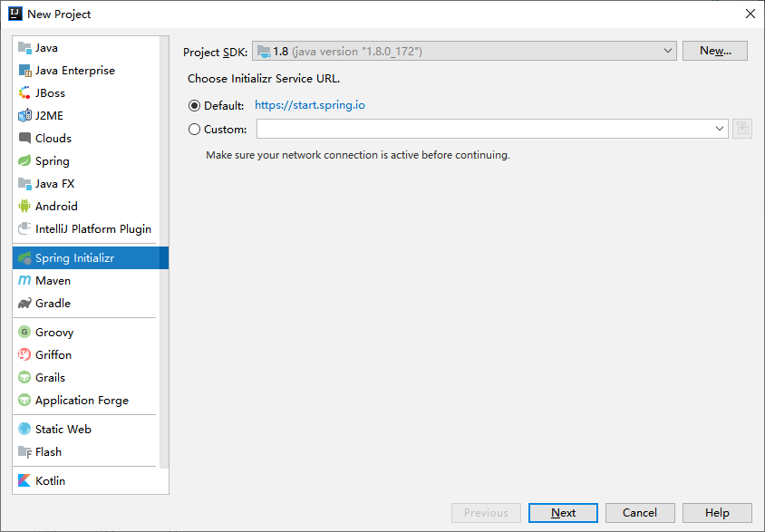The height and width of the screenshot is (532, 765).
Task: Click the Next button
Action: (x=563, y=513)
